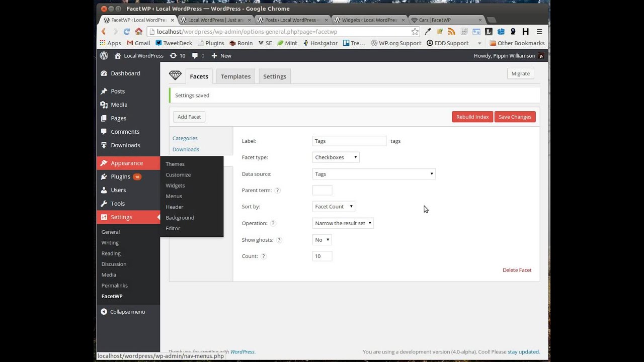644x362 pixels.
Task: Click the Comments icon in sidebar
Action: (104, 132)
